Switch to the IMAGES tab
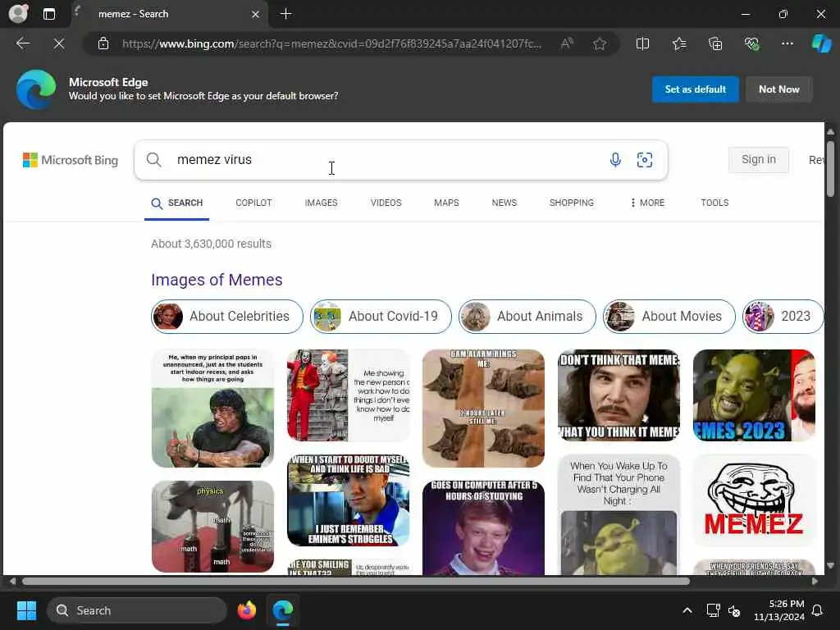 [321, 203]
